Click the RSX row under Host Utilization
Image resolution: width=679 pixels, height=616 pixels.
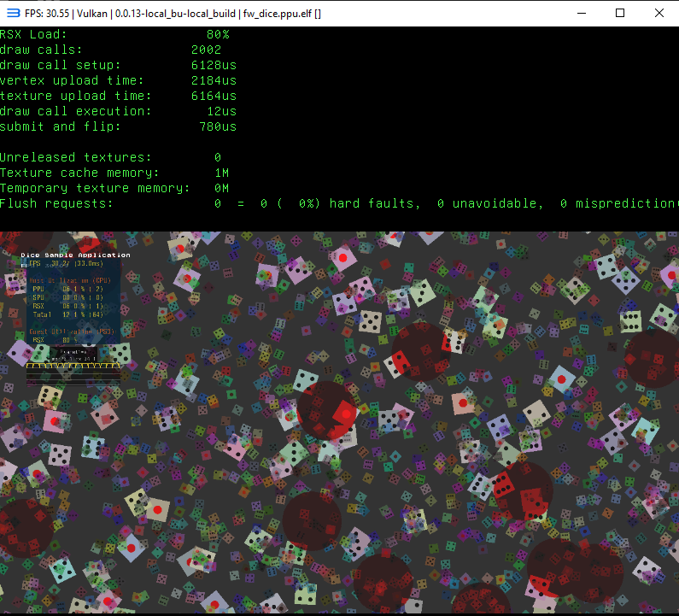tap(67, 306)
